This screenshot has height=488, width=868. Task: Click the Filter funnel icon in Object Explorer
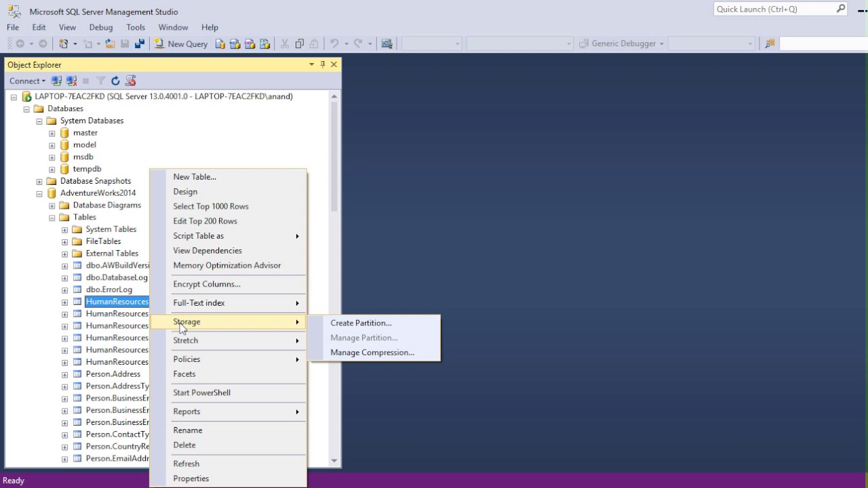(x=100, y=81)
